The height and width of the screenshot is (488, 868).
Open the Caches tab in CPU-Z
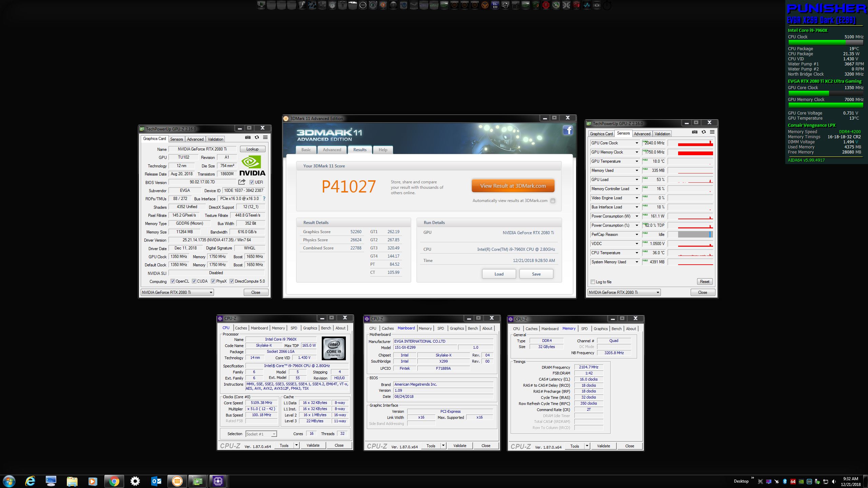[x=241, y=328]
